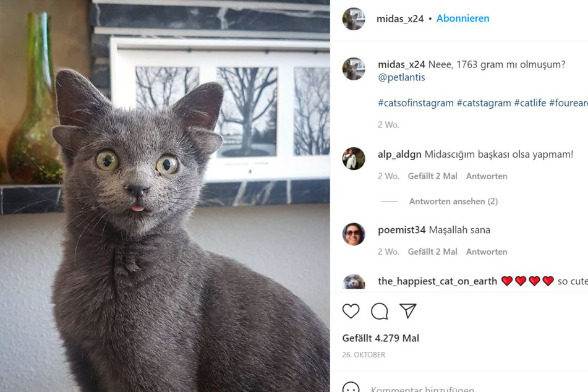Viewport: 588px width, 392px height.
Task: Open the #catsofinstagram hashtag
Action: point(415,103)
